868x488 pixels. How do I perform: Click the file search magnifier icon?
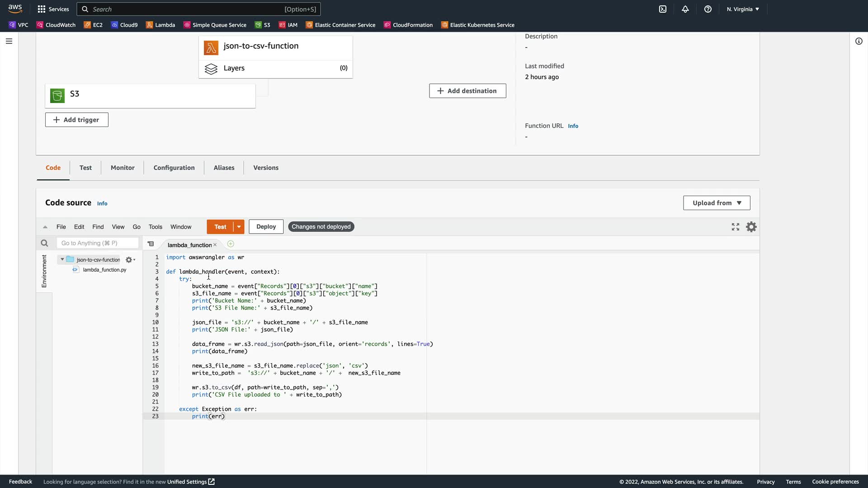(44, 243)
